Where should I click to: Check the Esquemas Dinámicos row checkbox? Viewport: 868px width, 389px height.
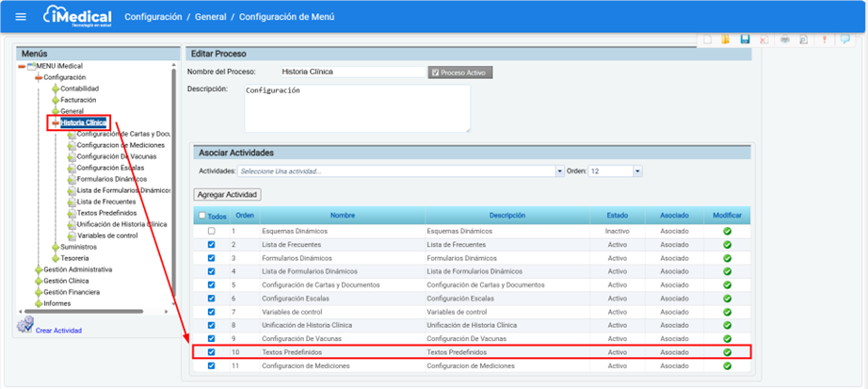pyautogui.click(x=212, y=231)
